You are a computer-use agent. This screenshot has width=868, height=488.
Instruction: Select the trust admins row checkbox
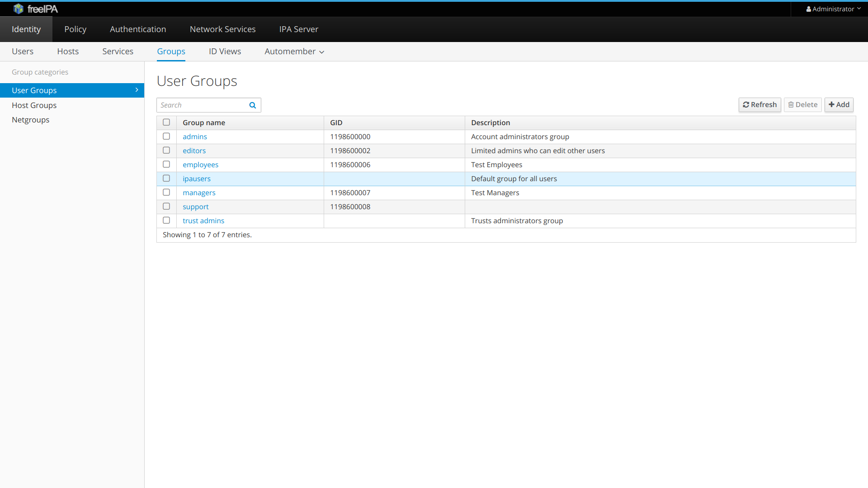click(166, 221)
